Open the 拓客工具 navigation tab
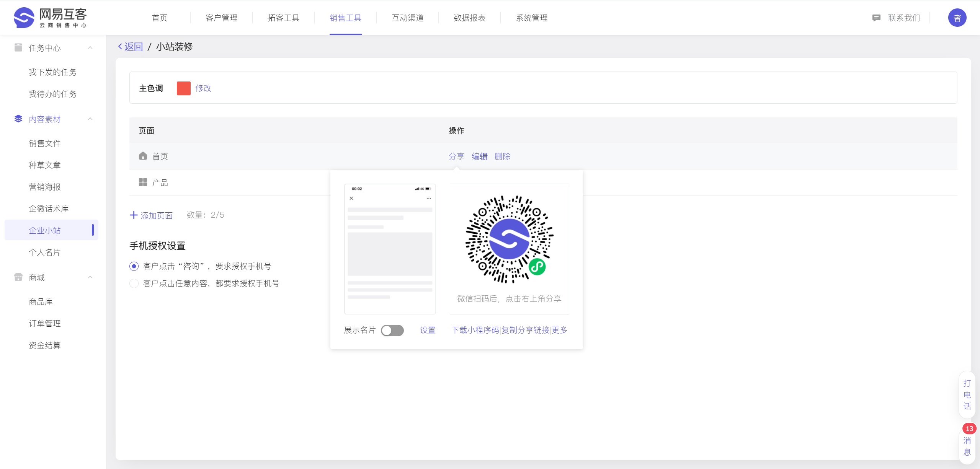 point(284,18)
